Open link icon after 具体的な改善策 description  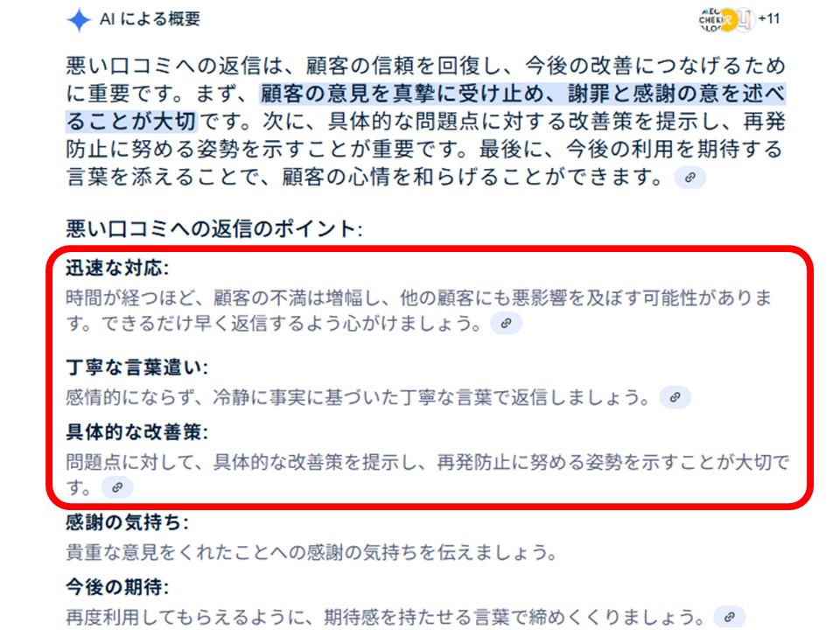pyautogui.click(x=117, y=487)
